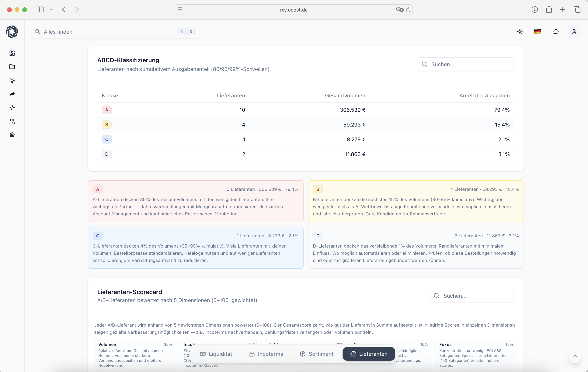The image size is (588, 372).
Task: Click class C badge in table row
Action: (107, 139)
